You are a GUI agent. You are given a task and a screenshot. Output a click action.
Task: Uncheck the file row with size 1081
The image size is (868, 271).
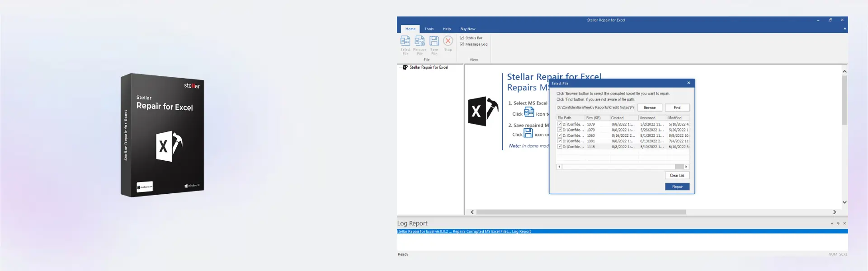click(x=560, y=141)
